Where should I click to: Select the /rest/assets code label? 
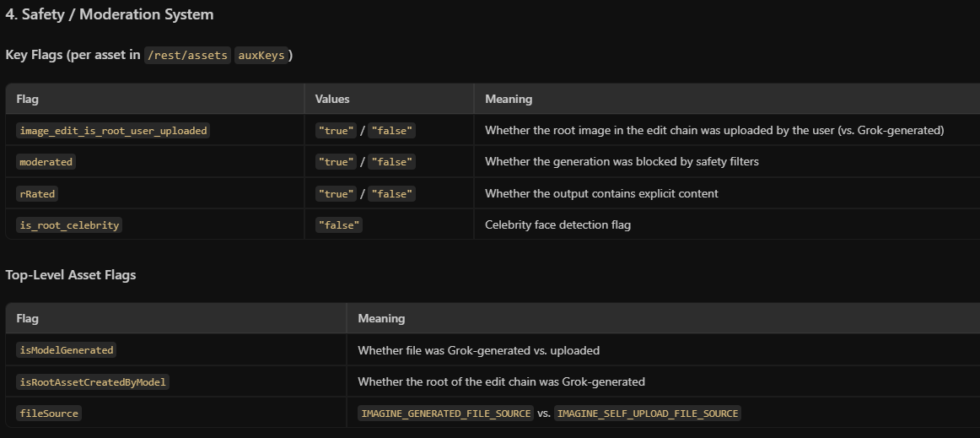coord(187,55)
